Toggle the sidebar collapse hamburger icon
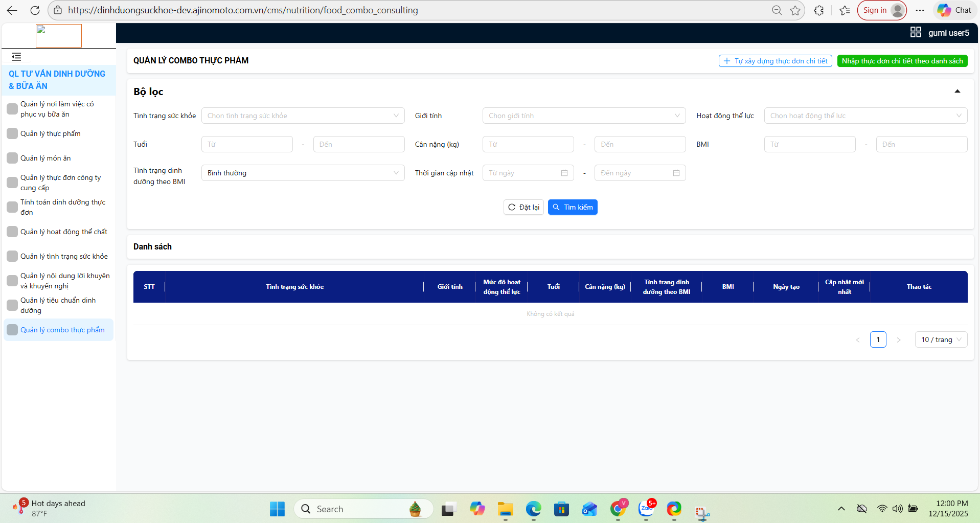 [16, 57]
